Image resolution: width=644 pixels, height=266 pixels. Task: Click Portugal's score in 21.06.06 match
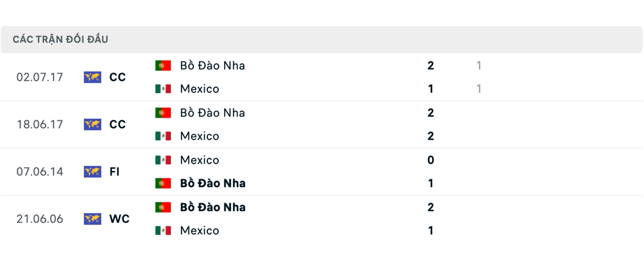click(x=431, y=207)
